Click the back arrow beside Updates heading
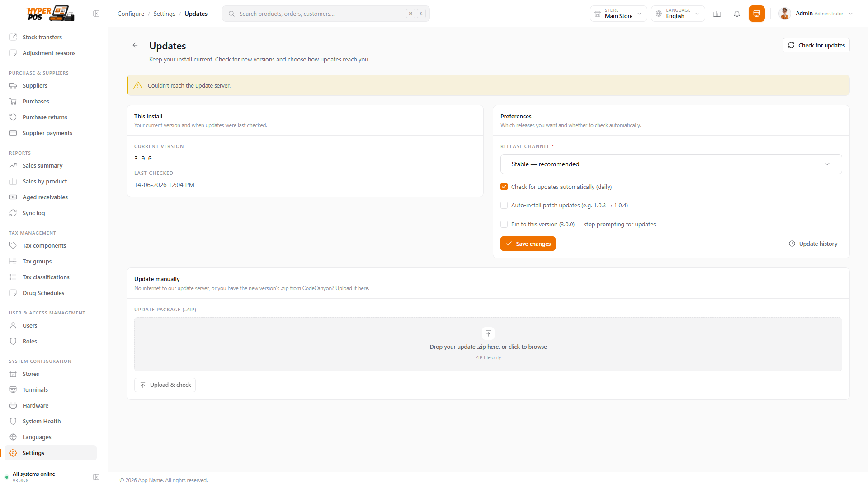This screenshot has width=868, height=488. coord(135,45)
